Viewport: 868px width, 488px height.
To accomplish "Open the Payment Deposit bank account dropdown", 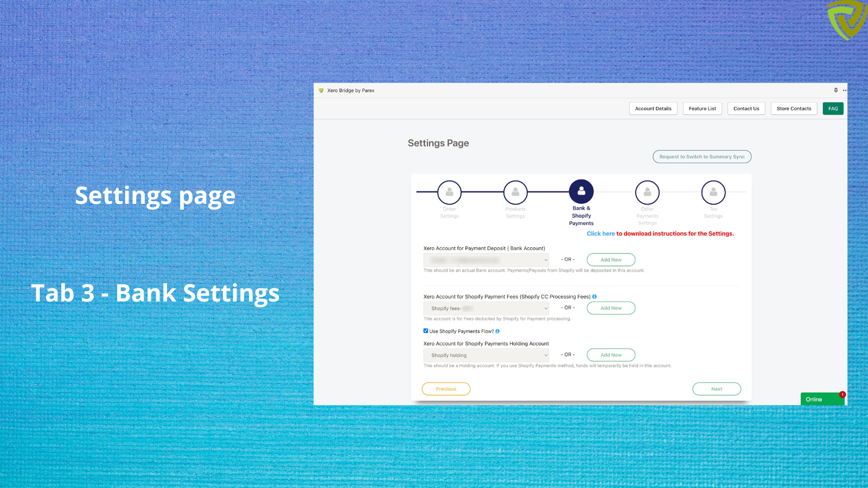I will [486, 260].
